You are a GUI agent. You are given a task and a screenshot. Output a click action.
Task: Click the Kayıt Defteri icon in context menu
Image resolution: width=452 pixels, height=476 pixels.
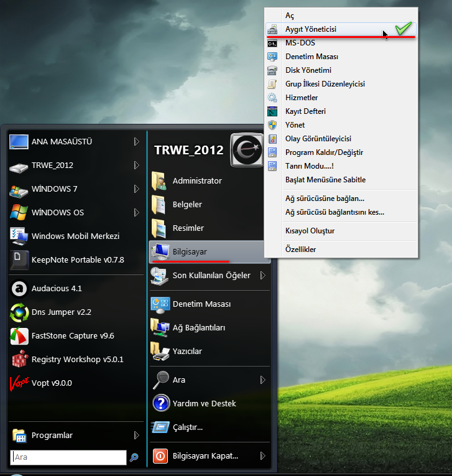click(x=272, y=111)
